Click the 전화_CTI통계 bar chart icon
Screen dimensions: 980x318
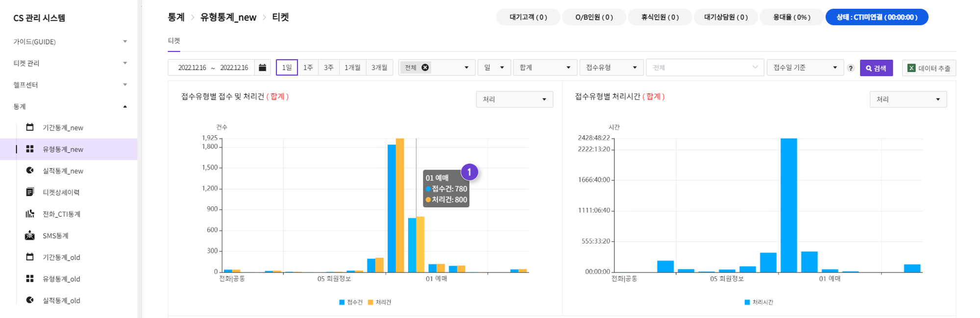[30, 214]
